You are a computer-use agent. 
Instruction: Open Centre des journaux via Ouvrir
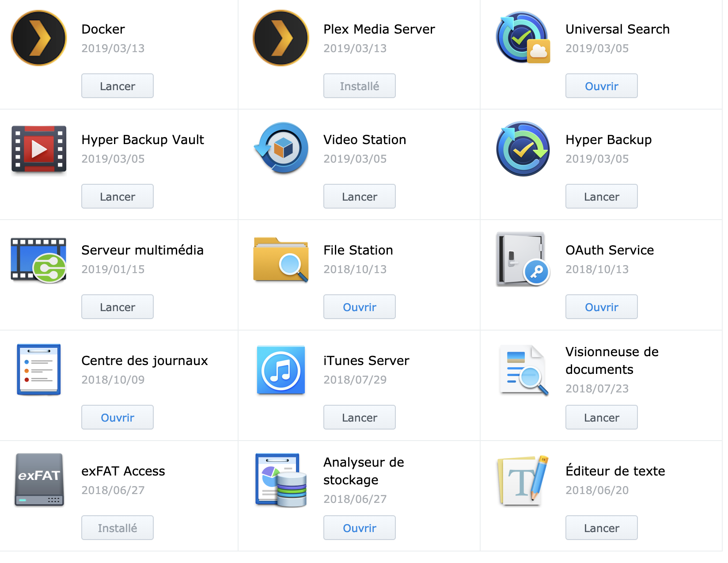tap(118, 417)
